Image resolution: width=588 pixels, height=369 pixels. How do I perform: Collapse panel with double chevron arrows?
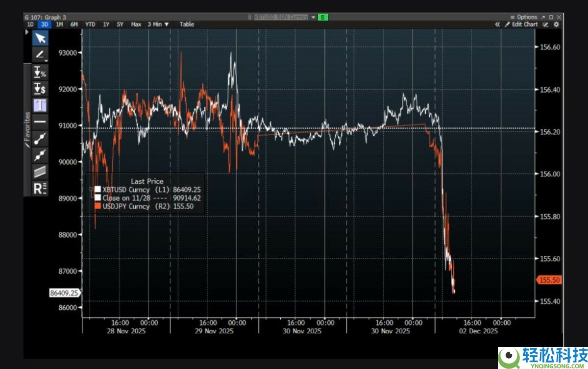(497, 25)
